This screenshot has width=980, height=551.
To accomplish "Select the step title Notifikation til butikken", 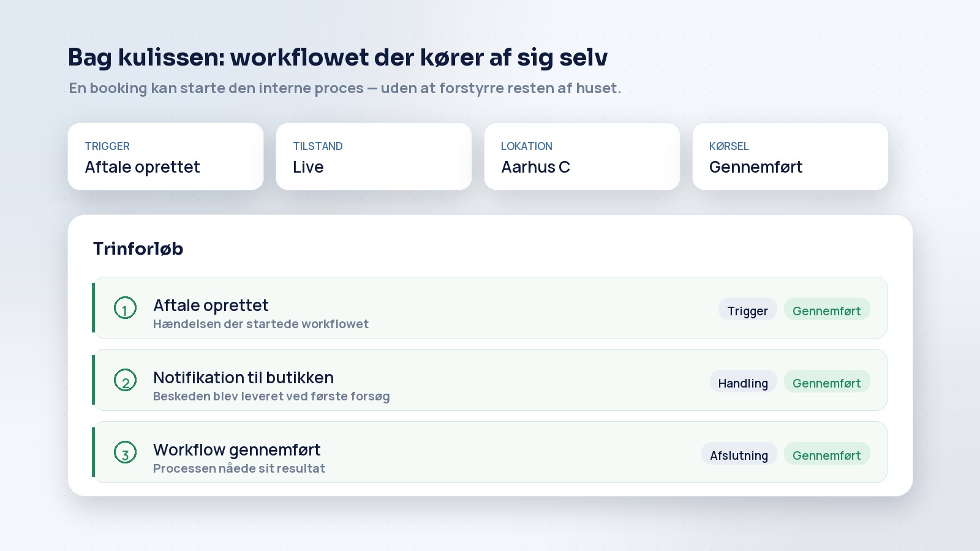I will coord(243,377).
